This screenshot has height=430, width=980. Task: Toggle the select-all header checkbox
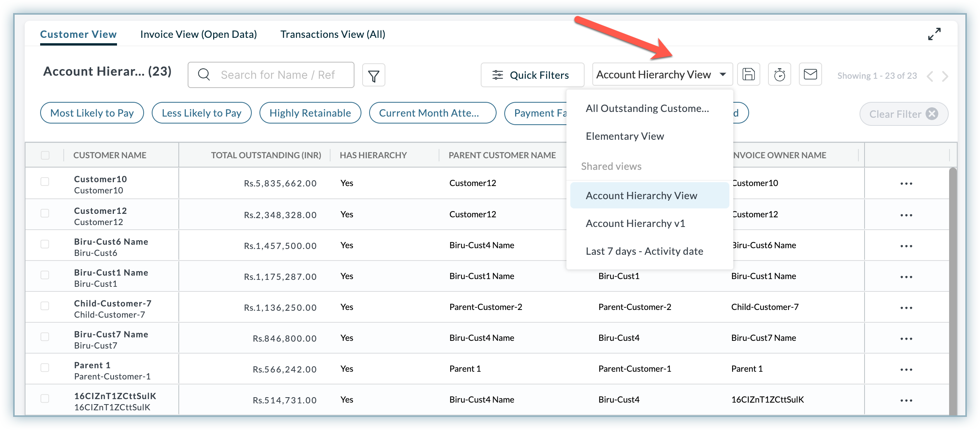click(x=45, y=155)
